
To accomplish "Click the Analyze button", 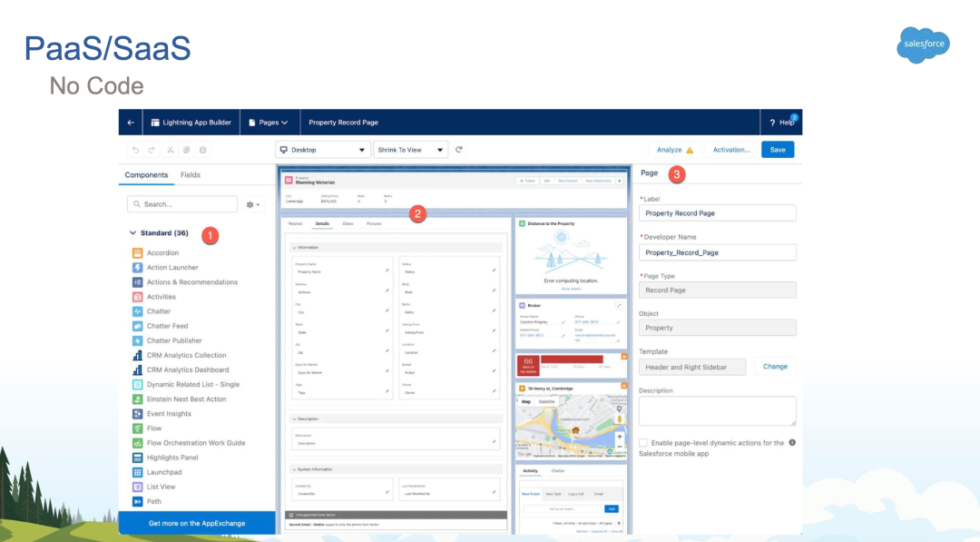I will click(x=675, y=150).
